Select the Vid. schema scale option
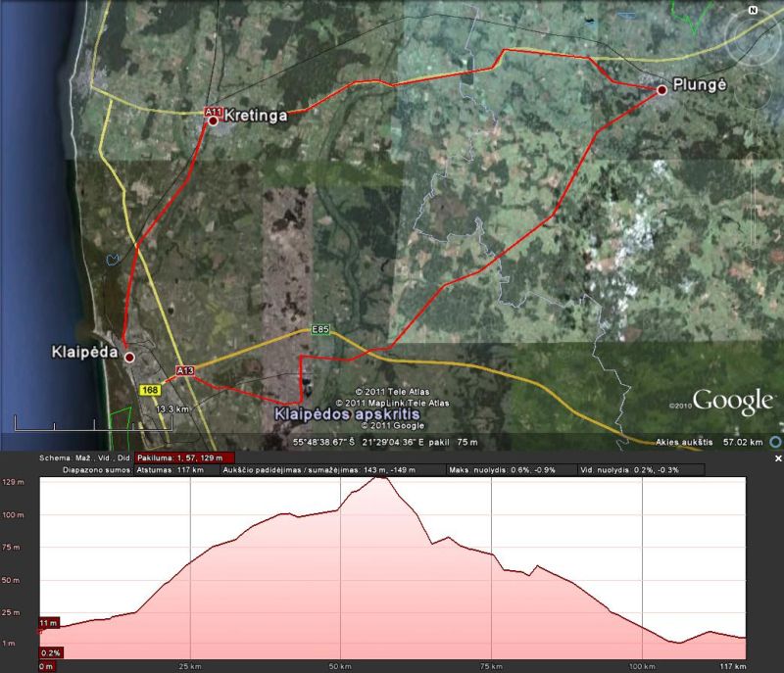The image size is (784, 673). [105, 457]
